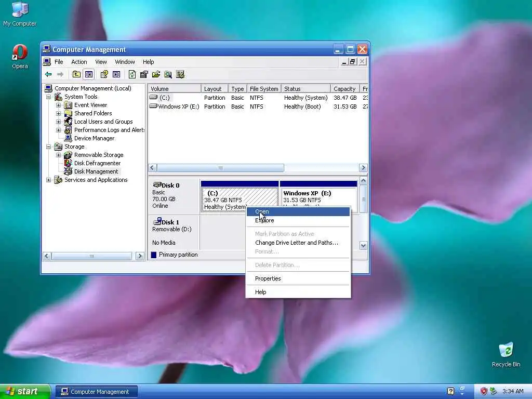Click the help question mark icon in taskbar
The image size is (532, 399).
pyautogui.click(x=450, y=391)
